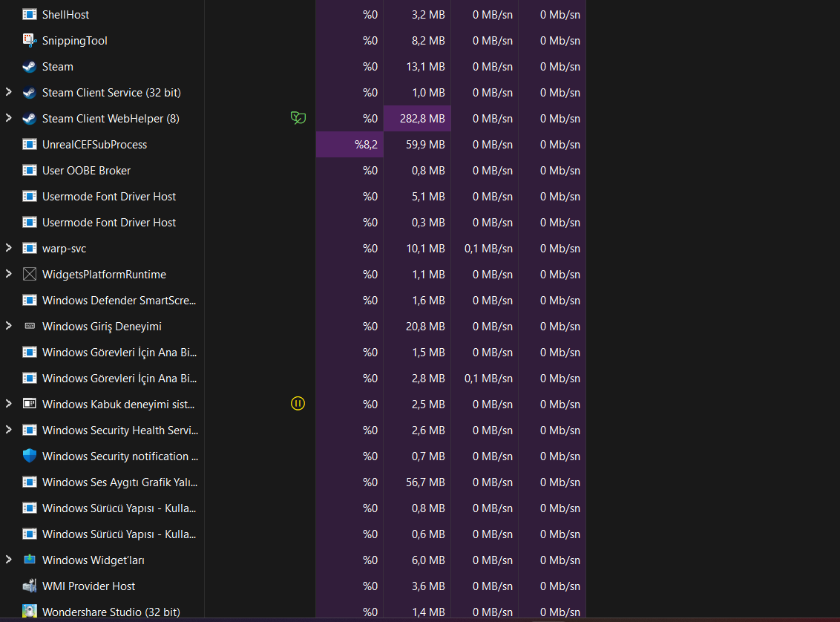Click the Steam process icon
The height and width of the screenshot is (622, 840).
pos(30,67)
